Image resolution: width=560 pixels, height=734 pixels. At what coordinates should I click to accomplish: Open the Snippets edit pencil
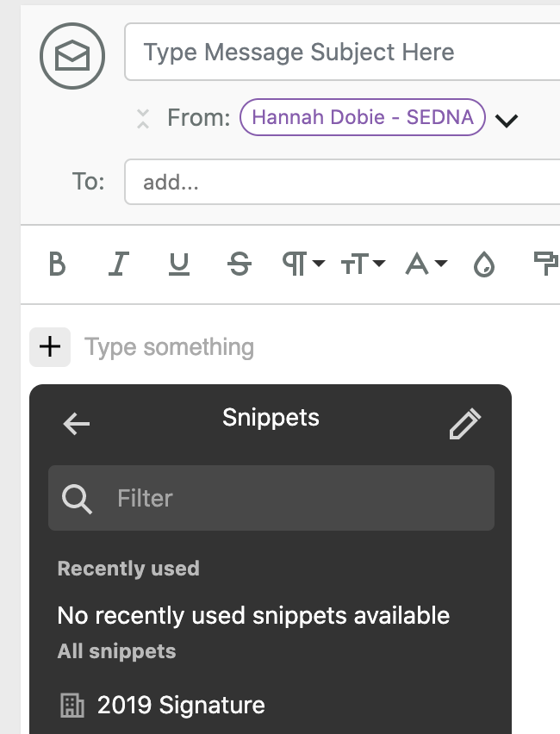465,423
